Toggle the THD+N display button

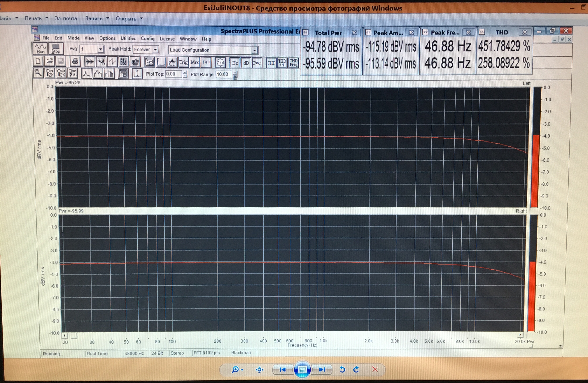282,63
